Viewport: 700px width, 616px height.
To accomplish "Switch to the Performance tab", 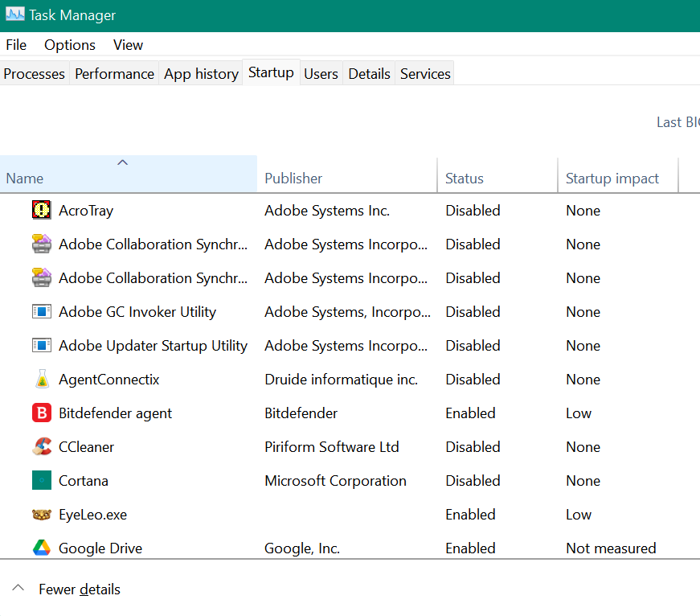I will (x=114, y=73).
